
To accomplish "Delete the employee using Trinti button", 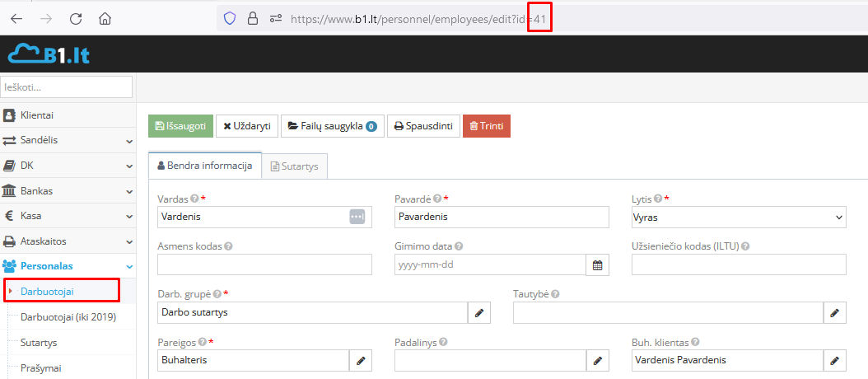I will (x=486, y=126).
